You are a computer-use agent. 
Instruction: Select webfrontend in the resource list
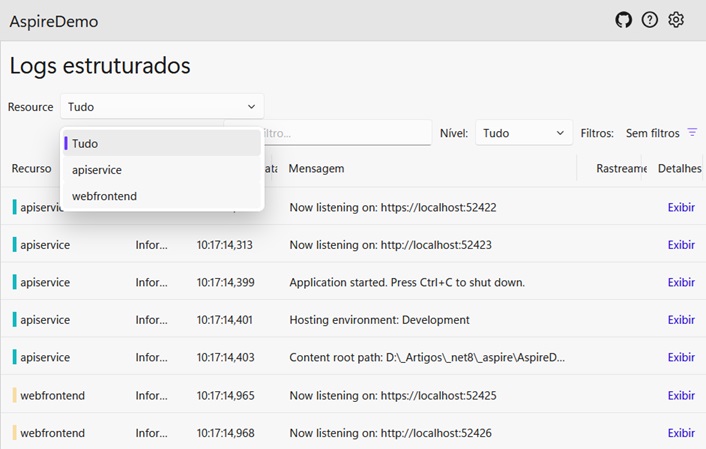(162, 196)
